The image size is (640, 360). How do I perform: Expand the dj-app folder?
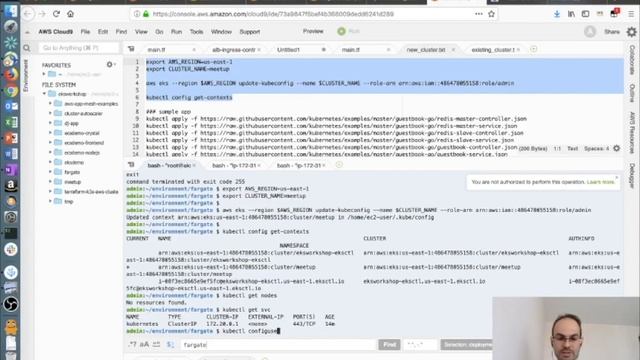click(50, 123)
